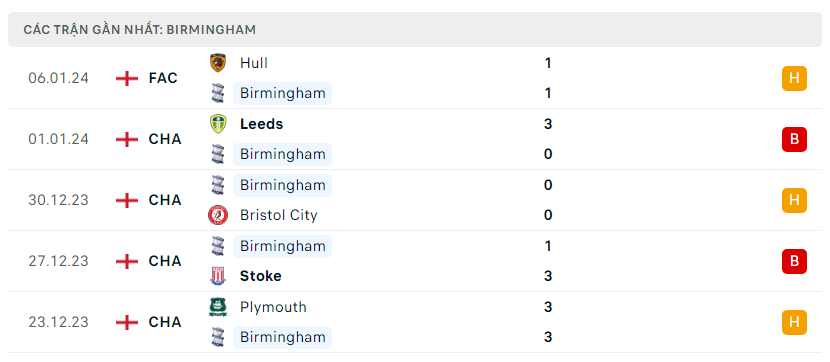Open the Bristol City team link

click(x=278, y=215)
